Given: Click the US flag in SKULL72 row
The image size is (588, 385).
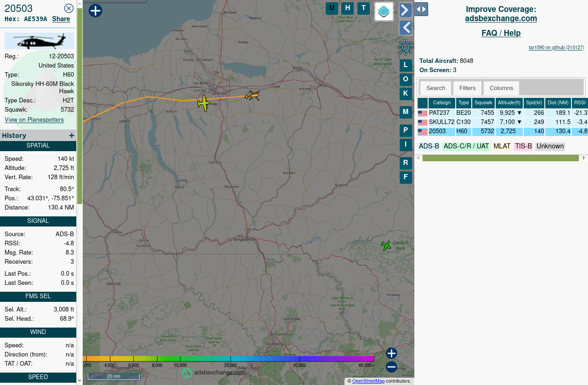Looking at the screenshot, I should click(x=423, y=123).
